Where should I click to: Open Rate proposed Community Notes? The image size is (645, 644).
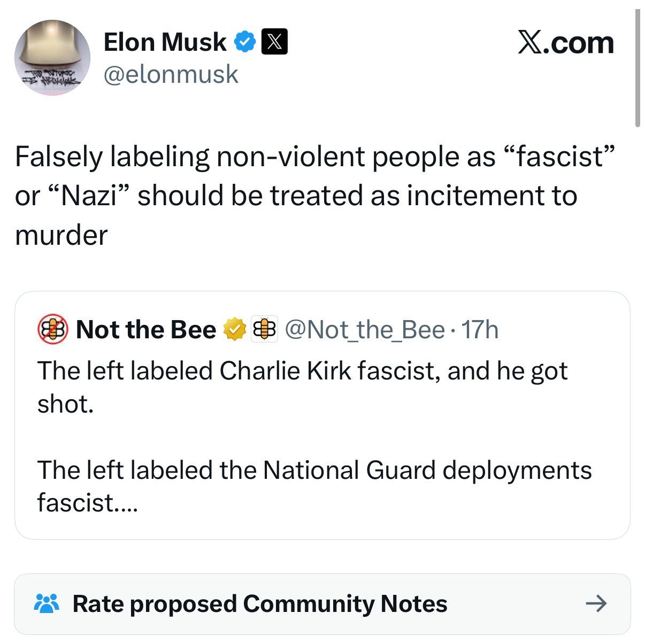click(x=260, y=604)
